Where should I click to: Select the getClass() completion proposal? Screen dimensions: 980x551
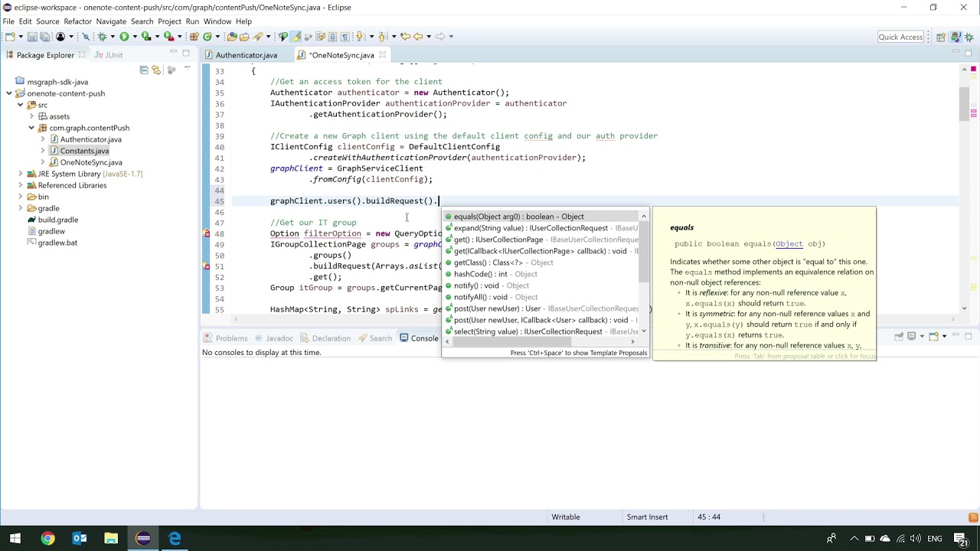(x=541, y=262)
